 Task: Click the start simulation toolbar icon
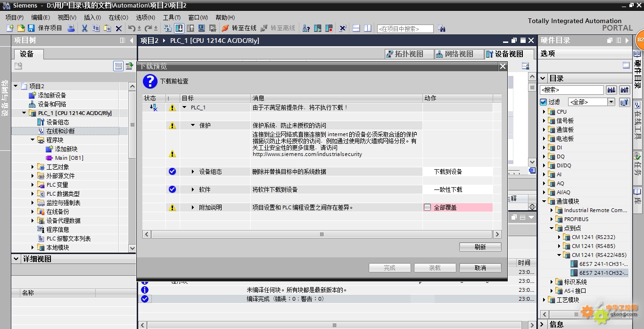point(202,28)
